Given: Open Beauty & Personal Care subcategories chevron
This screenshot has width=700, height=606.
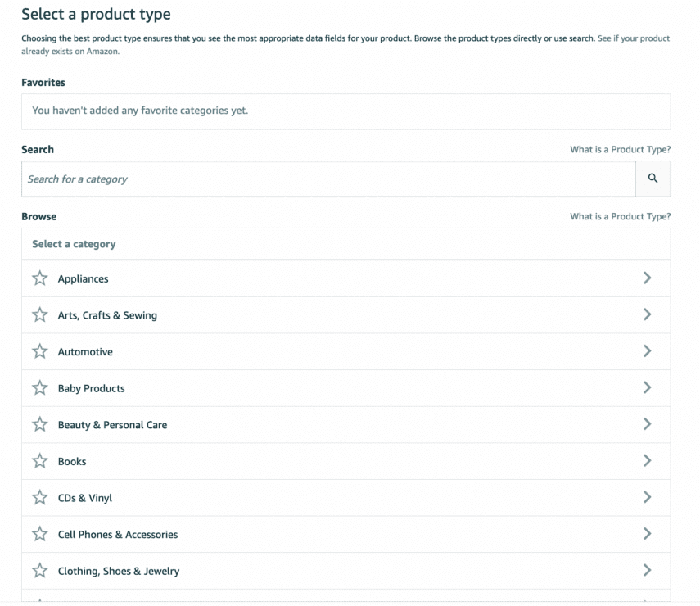Looking at the screenshot, I should pyautogui.click(x=647, y=425).
